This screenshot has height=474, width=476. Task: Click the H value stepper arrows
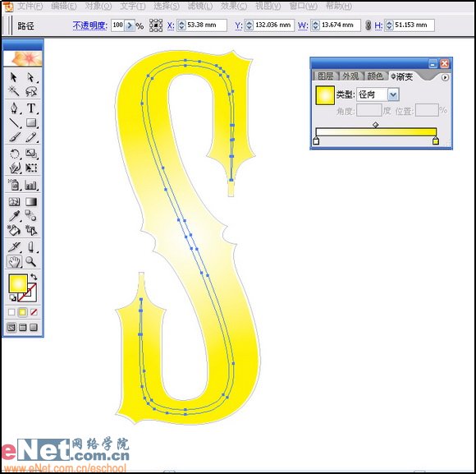pyautogui.click(x=389, y=25)
